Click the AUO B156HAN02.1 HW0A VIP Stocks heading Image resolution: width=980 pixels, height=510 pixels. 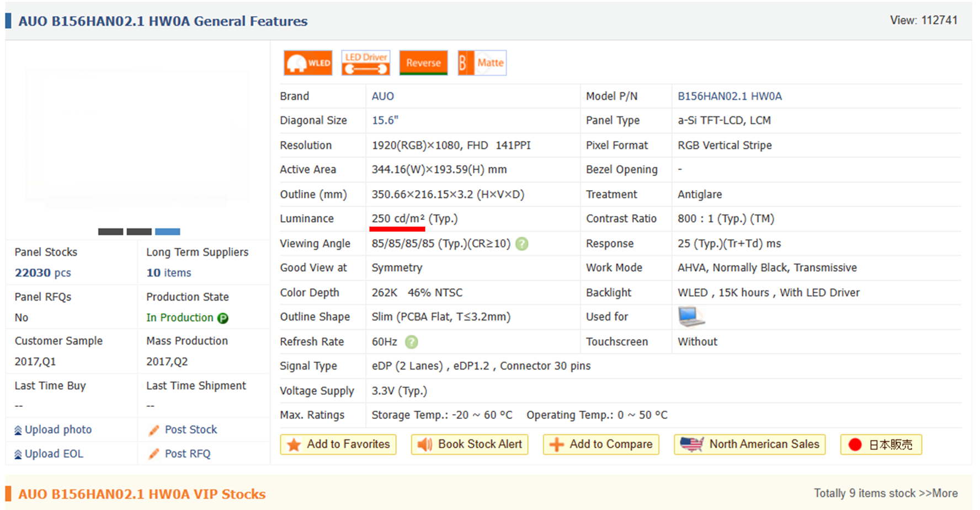(142, 494)
